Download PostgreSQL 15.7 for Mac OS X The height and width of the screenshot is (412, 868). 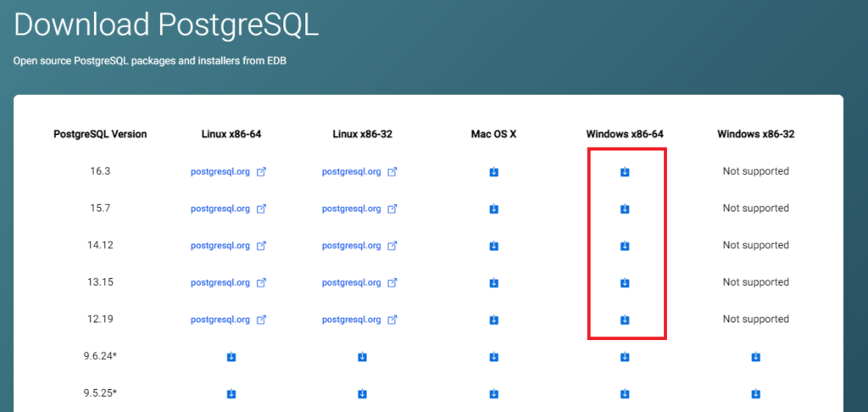(x=494, y=209)
